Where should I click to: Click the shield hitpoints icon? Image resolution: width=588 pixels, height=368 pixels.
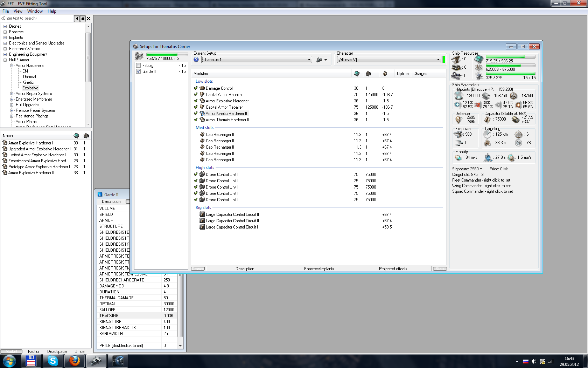[x=458, y=95]
